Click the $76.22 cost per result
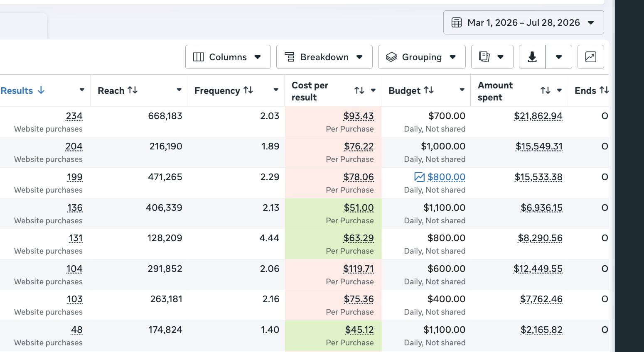 [x=359, y=147]
